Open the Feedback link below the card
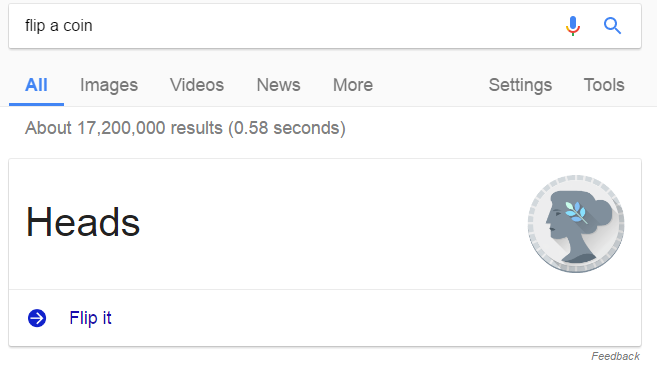The width and height of the screenshot is (657, 379). [x=616, y=356]
